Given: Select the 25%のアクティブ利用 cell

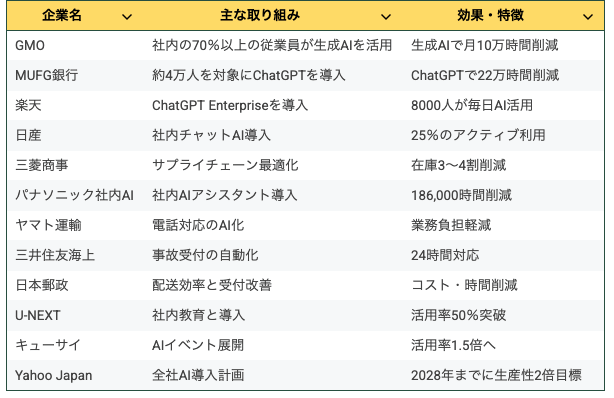Looking at the screenshot, I should pyautogui.click(x=478, y=135).
